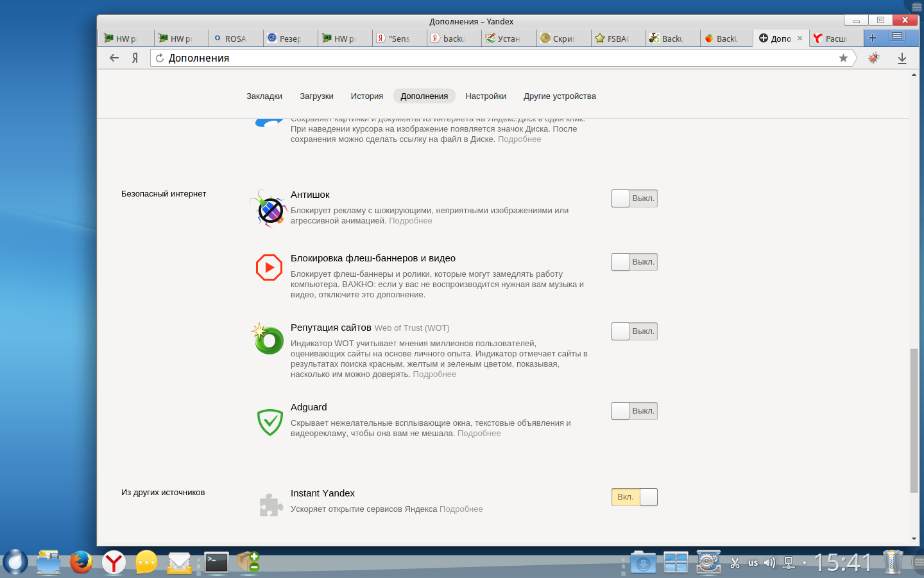The width and height of the screenshot is (924, 578).
Task: Open Подробнее link for Adguard
Action: [479, 433]
